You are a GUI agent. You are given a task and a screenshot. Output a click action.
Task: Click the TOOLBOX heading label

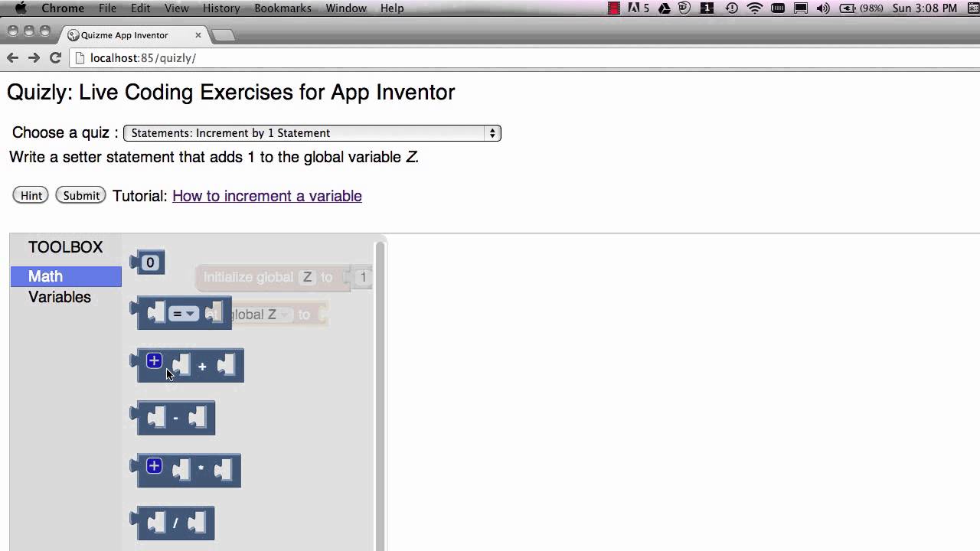pos(66,247)
